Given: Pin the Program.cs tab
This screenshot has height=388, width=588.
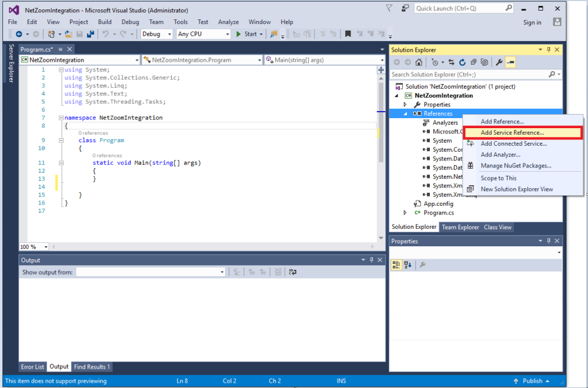Looking at the screenshot, I should 61,49.
